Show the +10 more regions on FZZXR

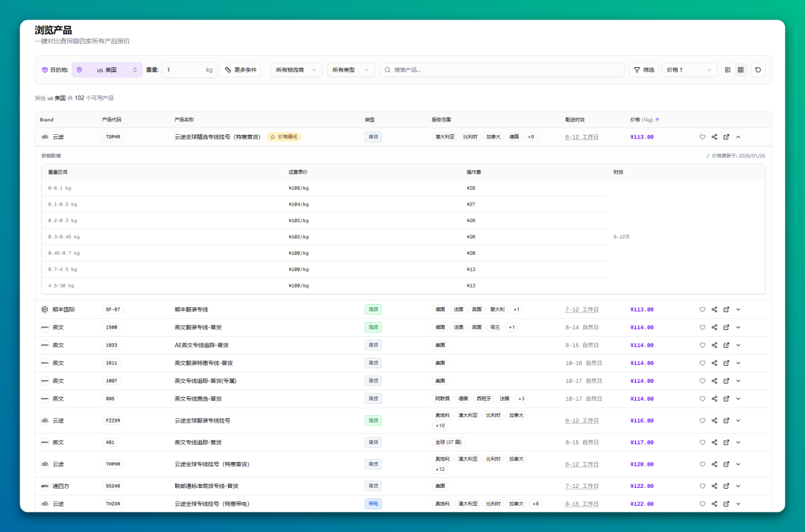tap(440, 425)
